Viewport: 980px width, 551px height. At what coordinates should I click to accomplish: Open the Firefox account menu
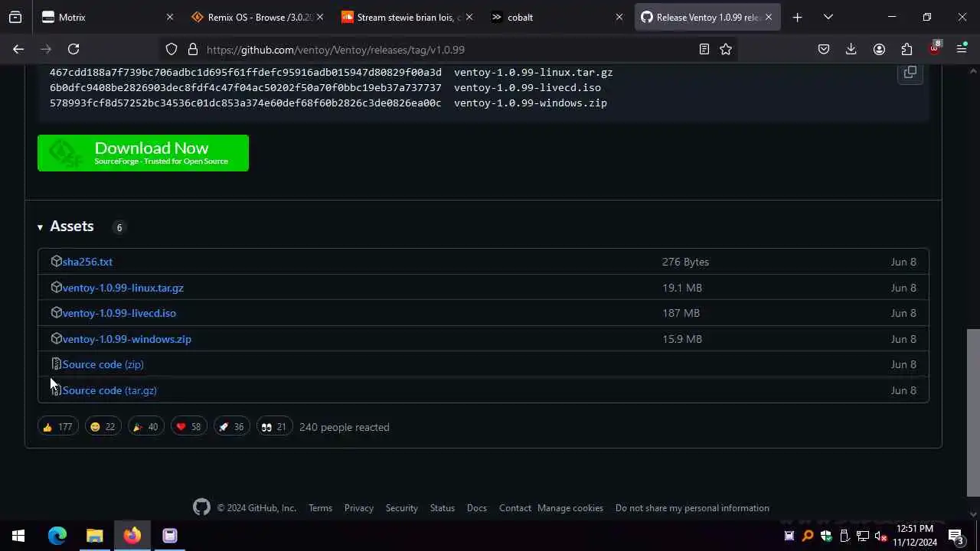tap(879, 49)
